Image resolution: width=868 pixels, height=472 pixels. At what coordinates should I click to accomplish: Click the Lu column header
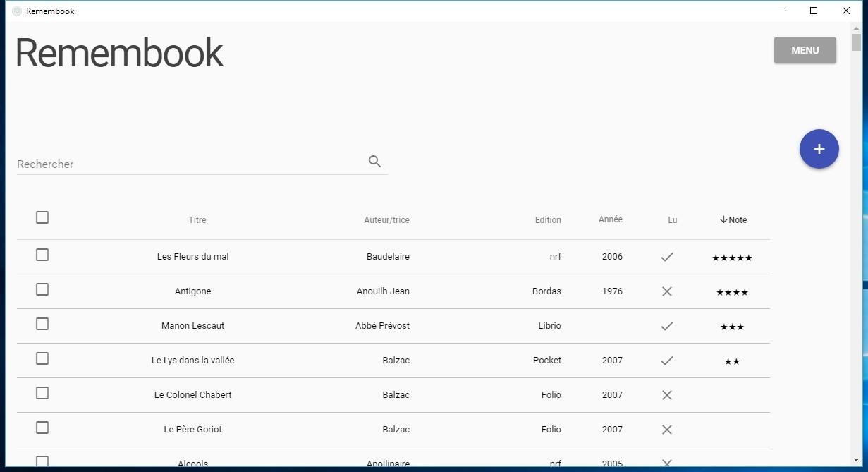tap(672, 219)
